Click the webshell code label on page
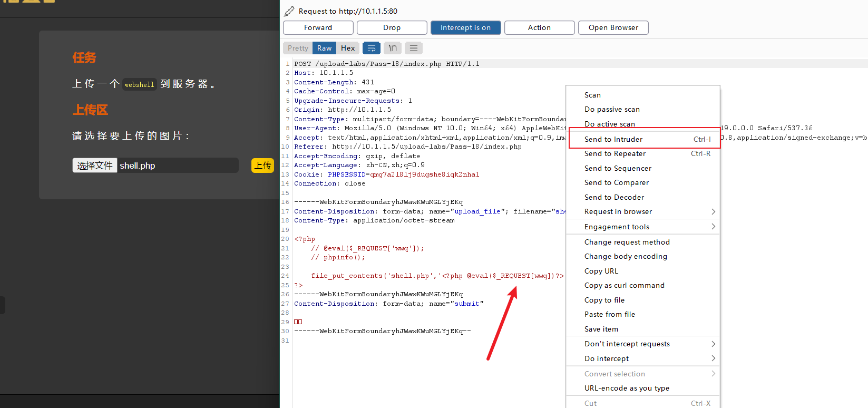This screenshot has width=868, height=408. click(x=140, y=84)
